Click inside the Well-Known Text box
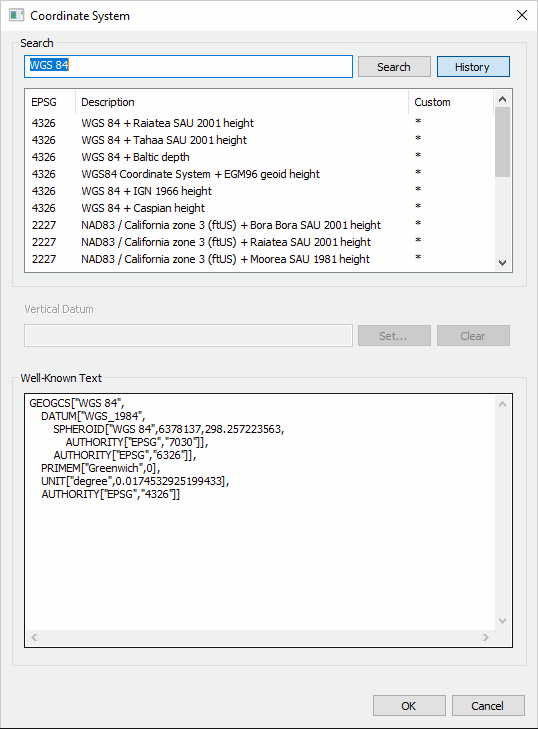 coord(260,511)
